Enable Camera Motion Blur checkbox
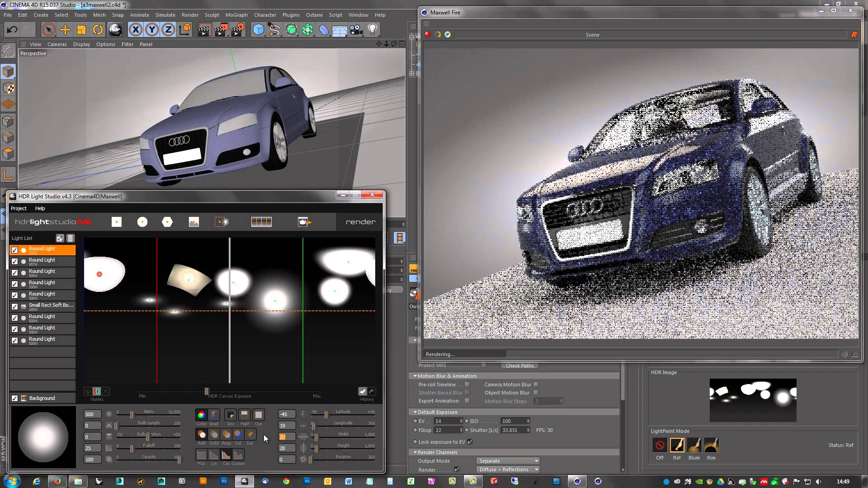Viewport: 868px width, 488px height. click(535, 385)
